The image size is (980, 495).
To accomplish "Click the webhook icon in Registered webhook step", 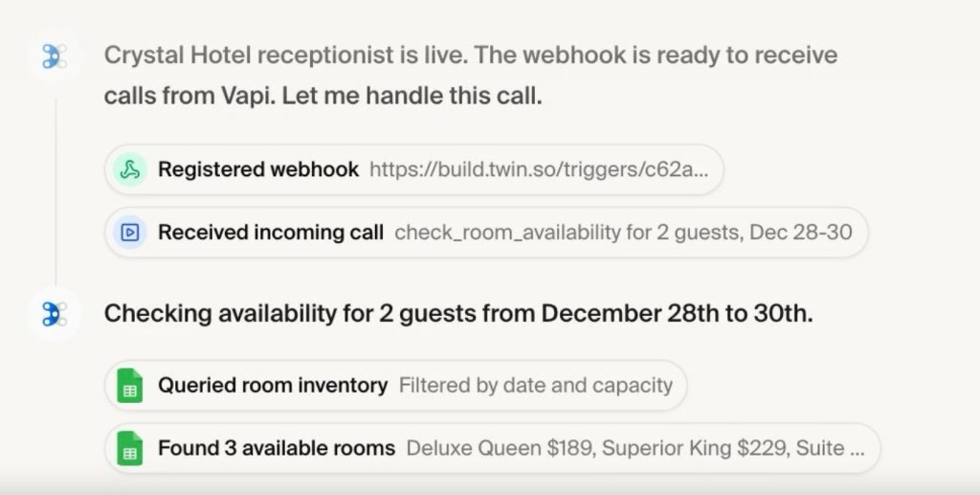I will coord(129,169).
